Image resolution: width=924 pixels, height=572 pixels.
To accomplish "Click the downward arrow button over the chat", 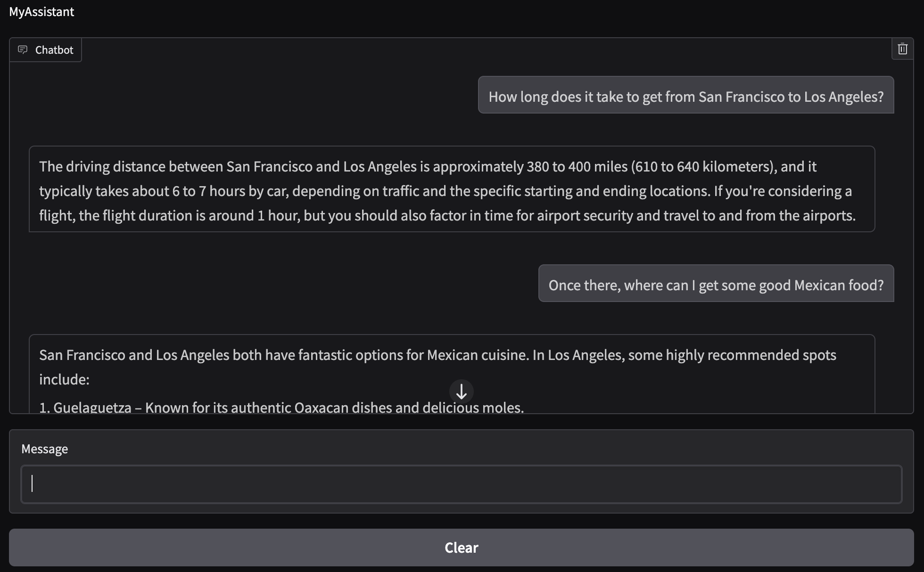I will pyautogui.click(x=461, y=392).
